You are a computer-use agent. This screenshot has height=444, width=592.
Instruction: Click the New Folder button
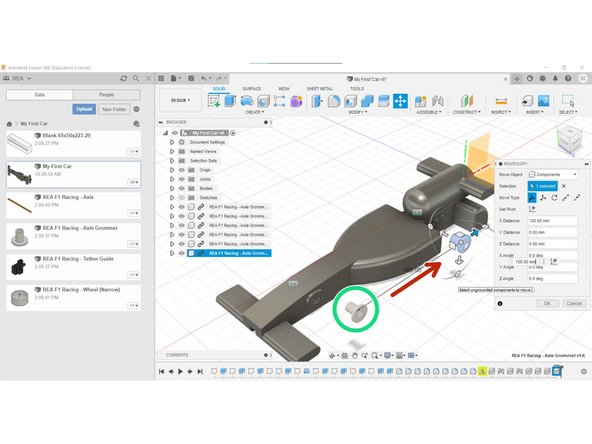coord(114,109)
